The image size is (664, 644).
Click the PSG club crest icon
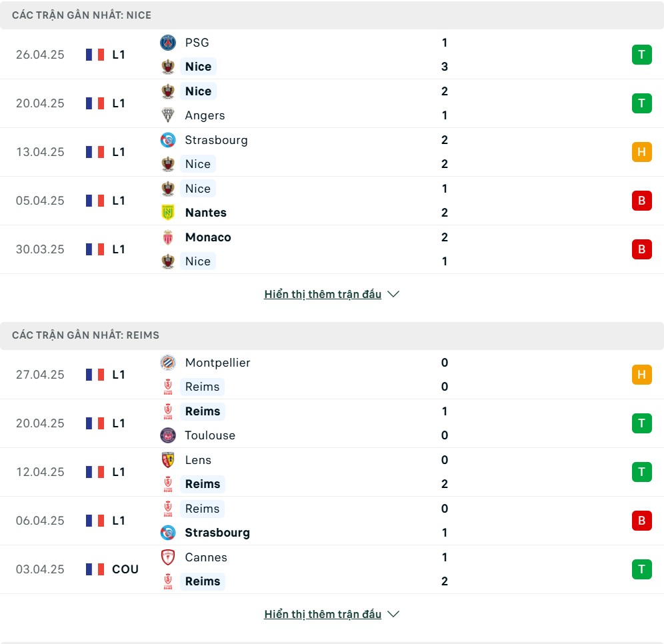[168, 43]
